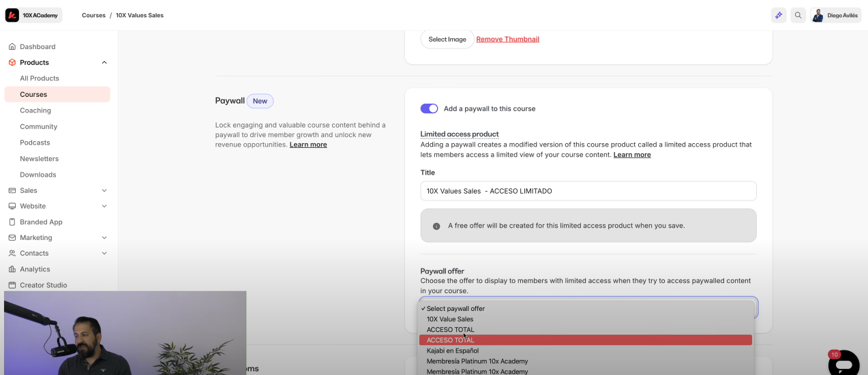Click the Creator Studio icon

tap(12, 285)
